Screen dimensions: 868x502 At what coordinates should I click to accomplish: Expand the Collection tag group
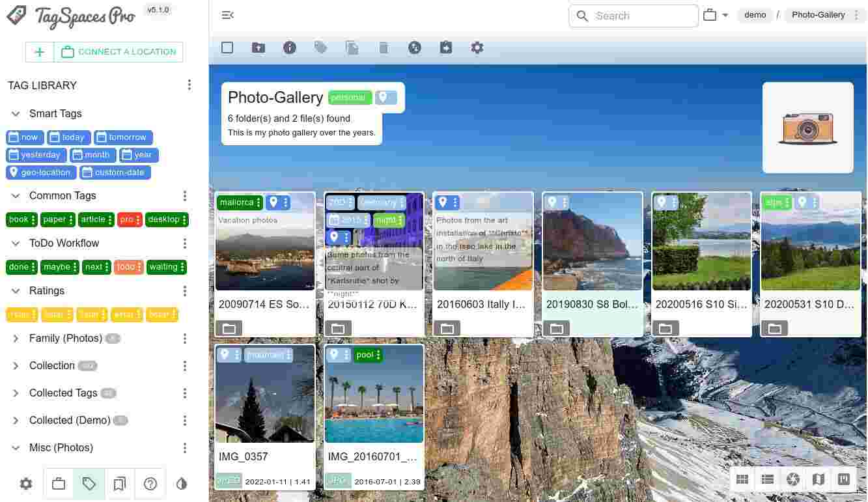point(16,366)
